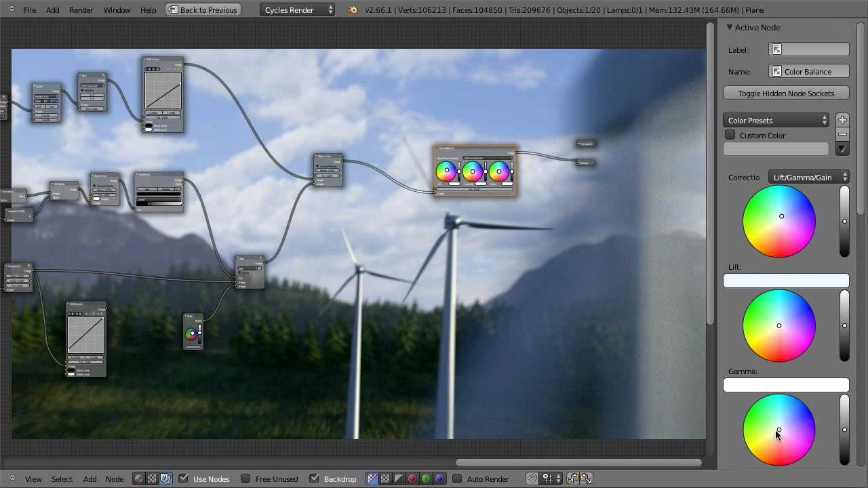Viewport: 868px width, 488px height.
Task: Open the node editor View menu
Action: coord(33,479)
